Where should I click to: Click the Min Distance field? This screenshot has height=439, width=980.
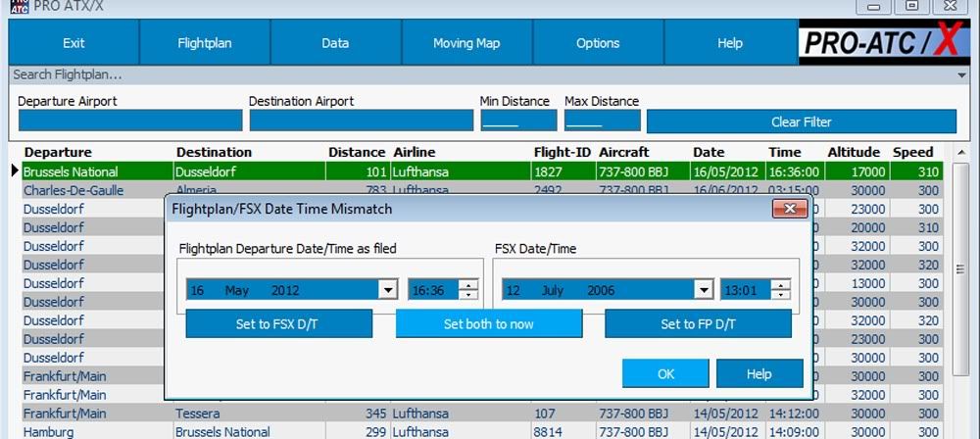click(518, 121)
